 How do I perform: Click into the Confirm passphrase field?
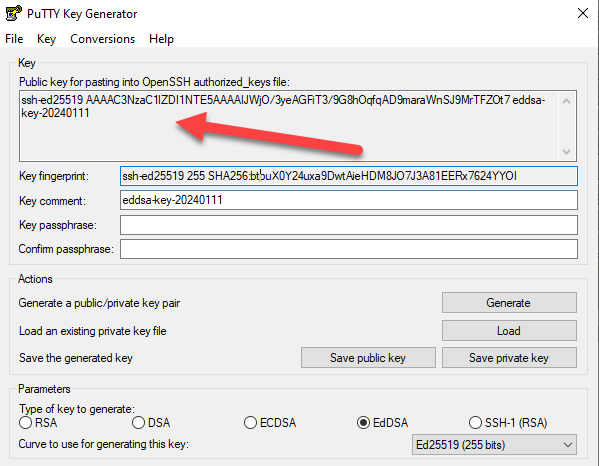[349, 249]
